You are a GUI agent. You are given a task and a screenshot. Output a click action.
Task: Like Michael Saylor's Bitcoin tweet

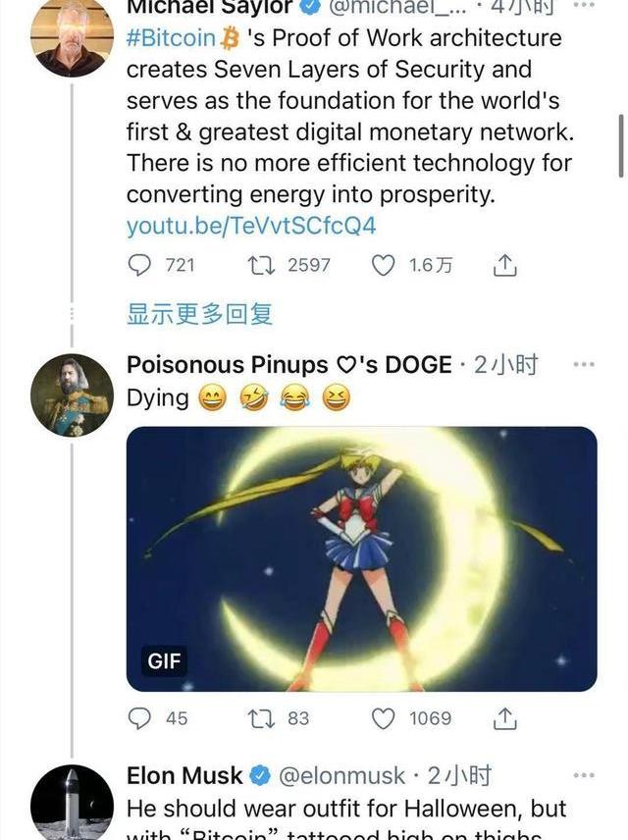pos(383,265)
